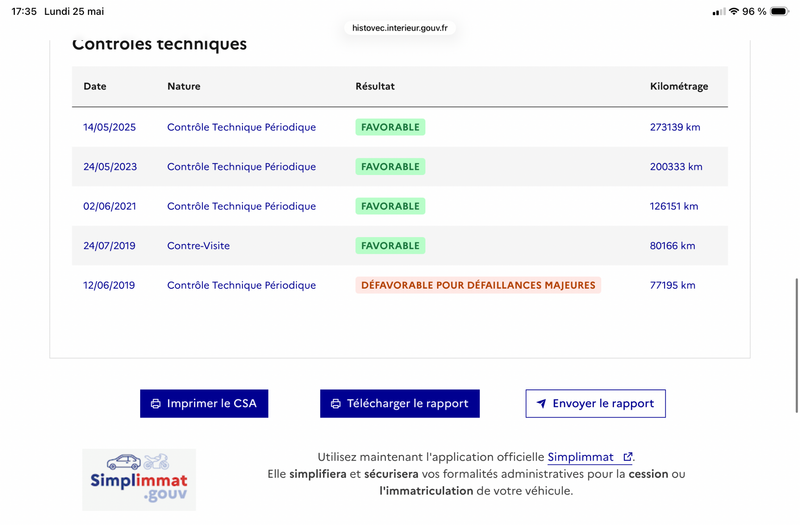
Task: Tap the Wi-Fi status icon
Action: (x=734, y=11)
